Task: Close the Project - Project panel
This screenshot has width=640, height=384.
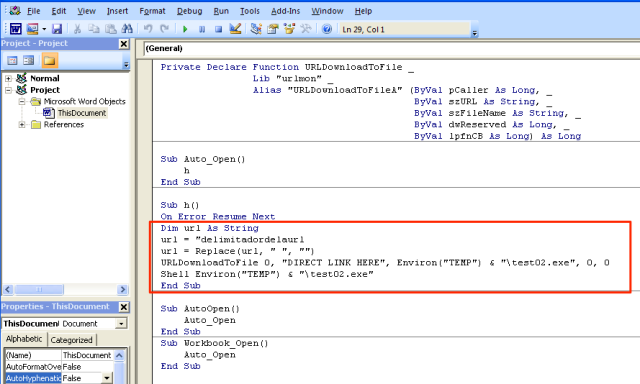Action: (x=124, y=44)
